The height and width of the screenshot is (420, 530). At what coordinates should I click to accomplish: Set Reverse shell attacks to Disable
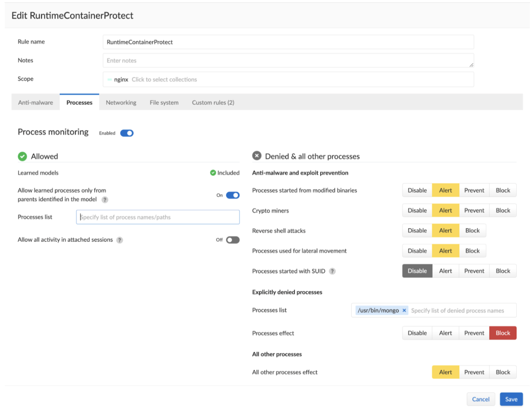pos(417,230)
